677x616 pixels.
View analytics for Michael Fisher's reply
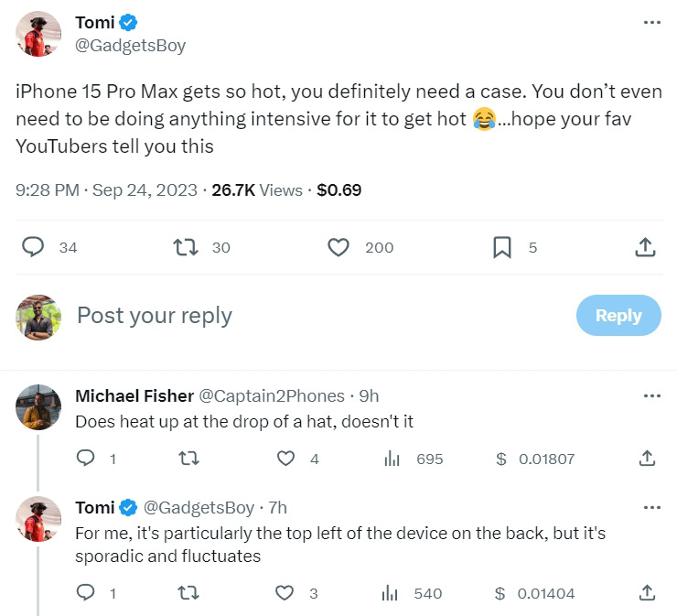(392, 459)
